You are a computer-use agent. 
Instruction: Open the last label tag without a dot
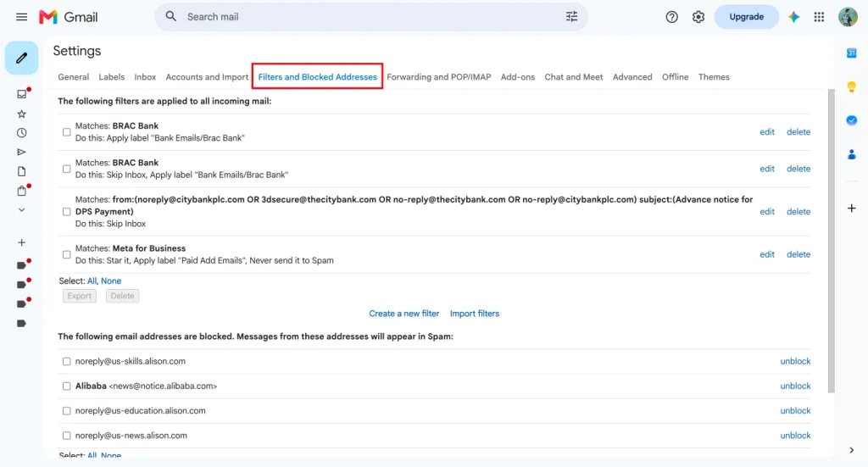pos(21,323)
